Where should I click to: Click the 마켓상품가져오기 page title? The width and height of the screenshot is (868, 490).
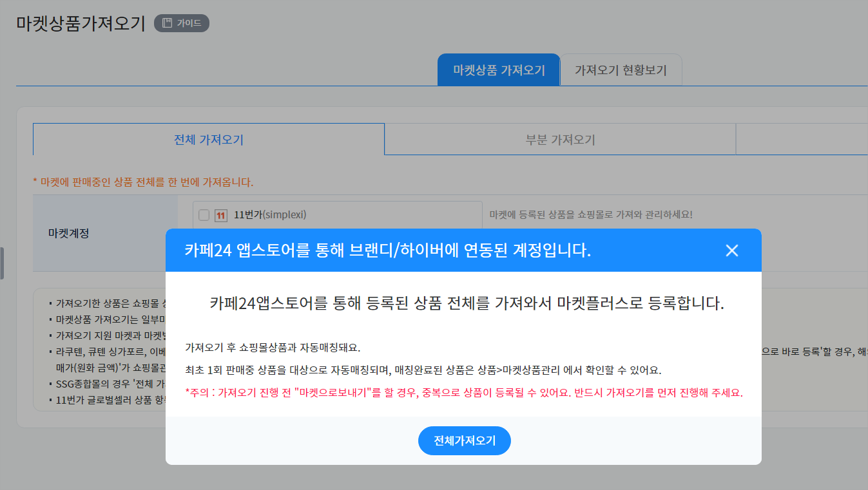coord(81,23)
